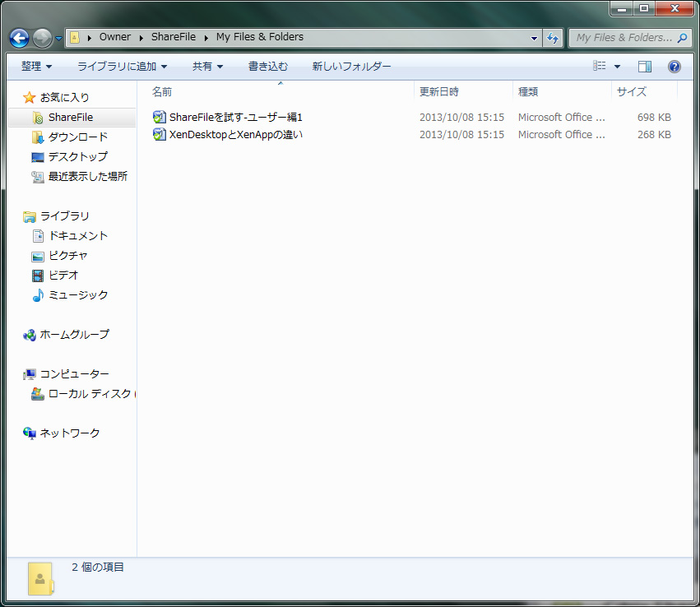This screenshot has width=700, height=607.
Task: Select My Files & Folders breadcrumb
Action: (260, 37)
